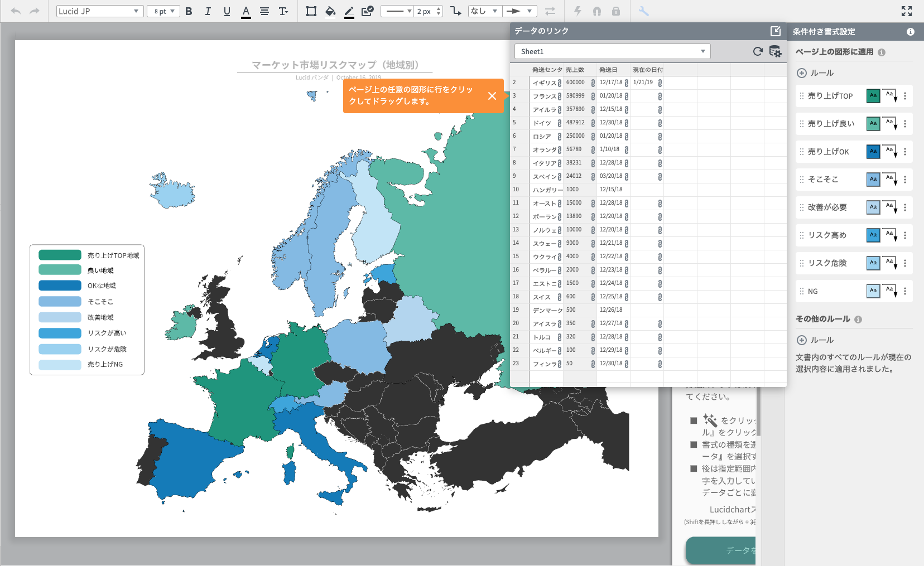The image size is (924, 566).
Task: Toggle underline text formatting
Action: tap(227, 11)
